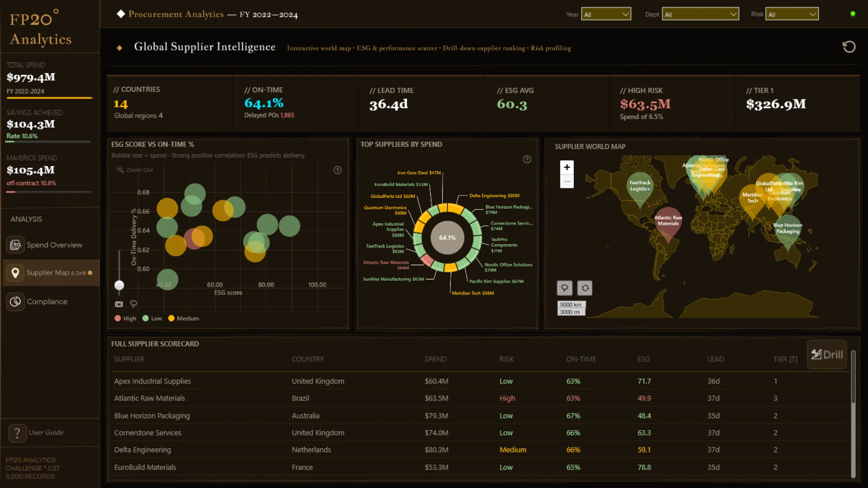Click the Countries KPI card value 14

click(x=121, y=104)
